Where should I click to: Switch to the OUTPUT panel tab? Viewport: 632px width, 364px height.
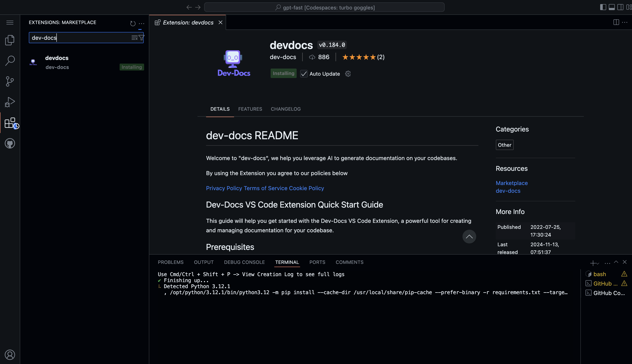point(204,262)
